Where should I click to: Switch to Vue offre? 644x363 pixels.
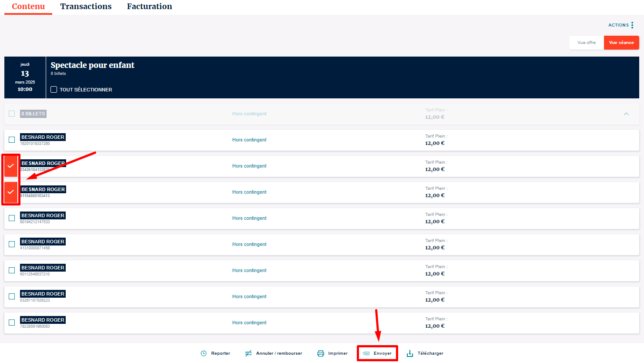[x=587, y=43]
